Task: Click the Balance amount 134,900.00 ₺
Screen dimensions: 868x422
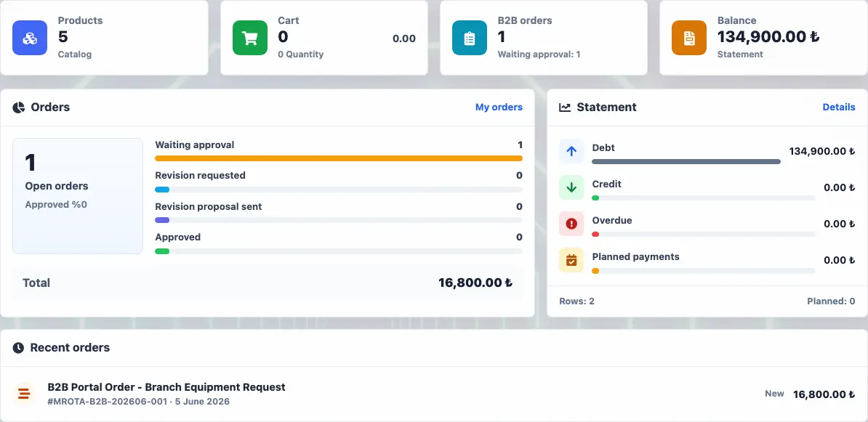Action: pos(768,36)
